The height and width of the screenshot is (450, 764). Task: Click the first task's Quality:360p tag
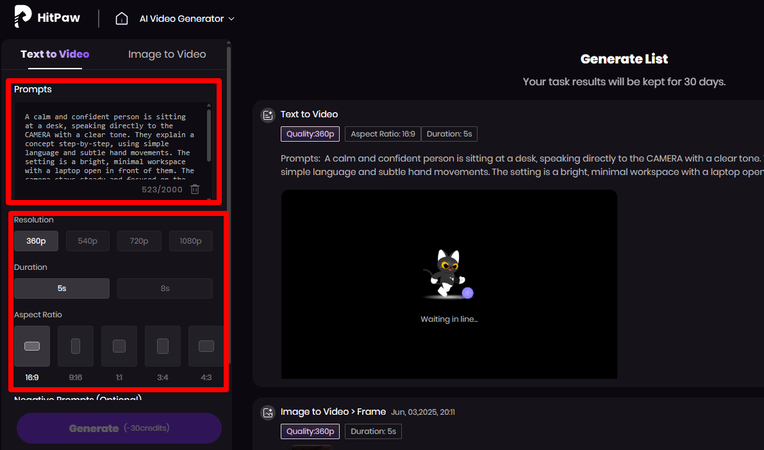click(x=310, y=134)
